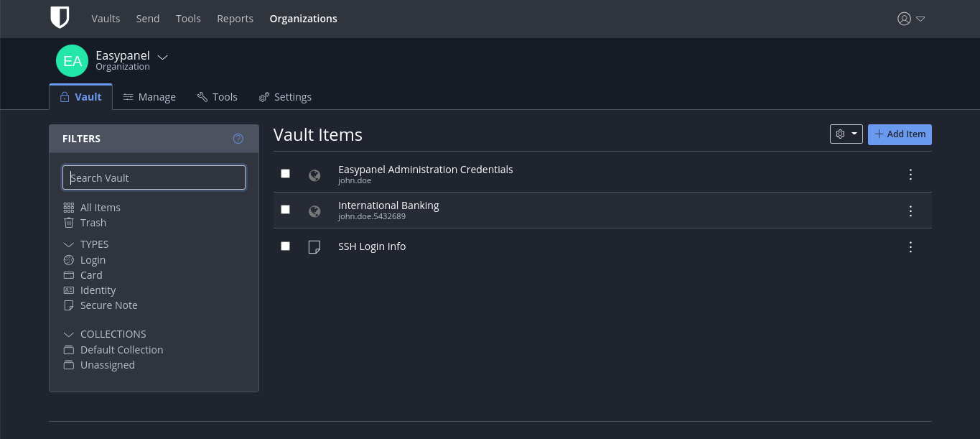Image resolution: width=980 pixels, height=439 pixels.
Task: Open Reports in the top navigation
Action: [x=235, y=19]
